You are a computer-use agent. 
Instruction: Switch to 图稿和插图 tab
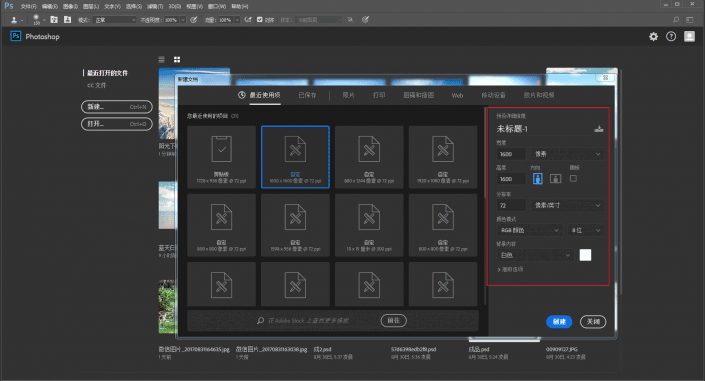(x=418, y=95)
